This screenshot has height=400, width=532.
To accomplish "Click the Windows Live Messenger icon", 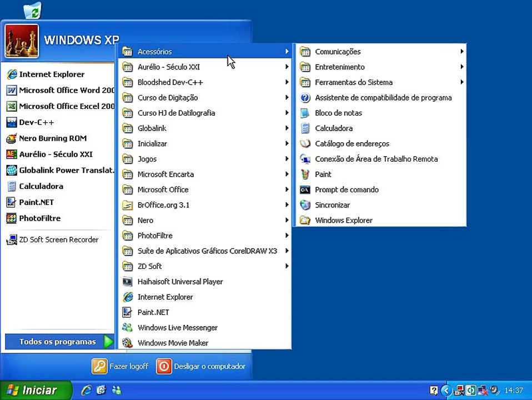I will [x=128, y=328].
